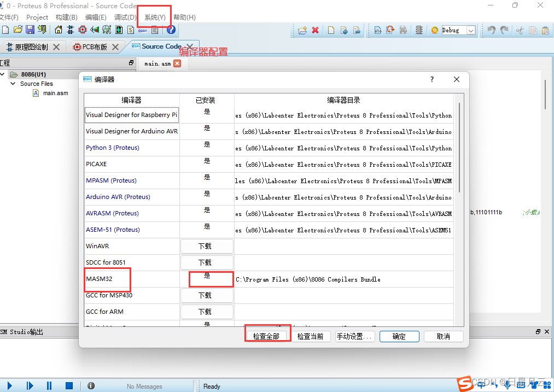The width and height of the screenshot is (554, 392).
Task: Click the Remove Files icon with minus
Action: 357,31
